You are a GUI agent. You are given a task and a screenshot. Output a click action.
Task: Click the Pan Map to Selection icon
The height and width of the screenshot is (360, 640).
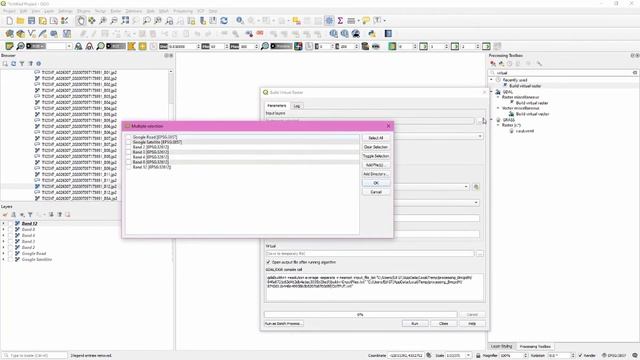click(92, 20)
